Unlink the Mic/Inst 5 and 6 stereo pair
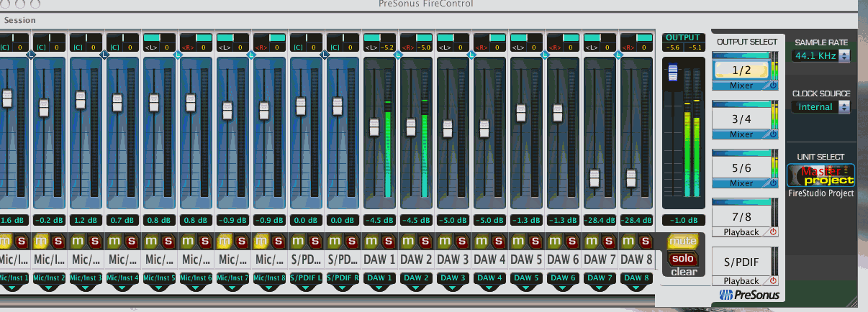The image size is (868, 312). 178,55
